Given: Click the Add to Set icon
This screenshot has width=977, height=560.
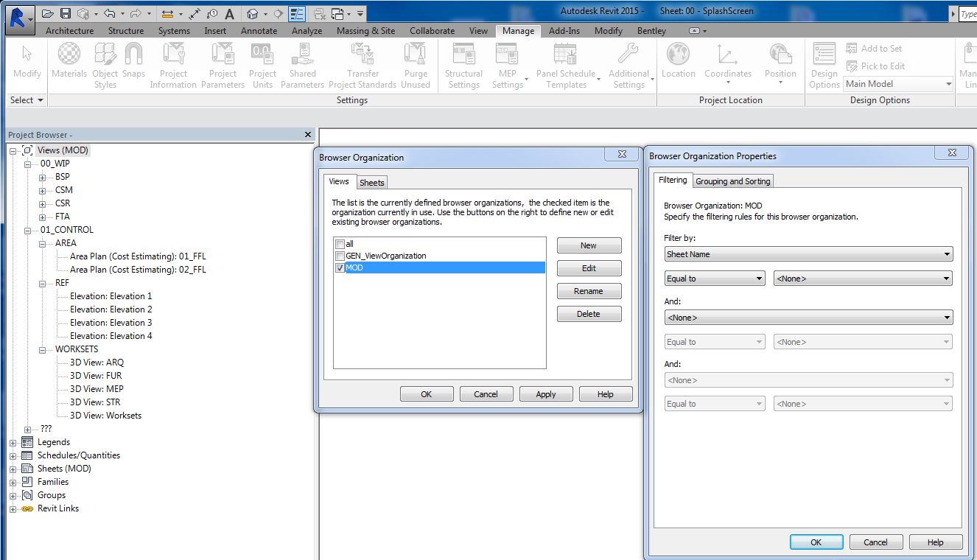Looking at the screenshot, I should [852, 49].
